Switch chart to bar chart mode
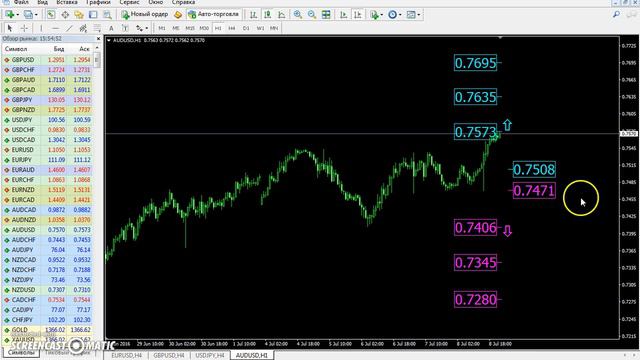Image resolution: width=640 pixels, height=360 pixels. [x=253, y=15]
